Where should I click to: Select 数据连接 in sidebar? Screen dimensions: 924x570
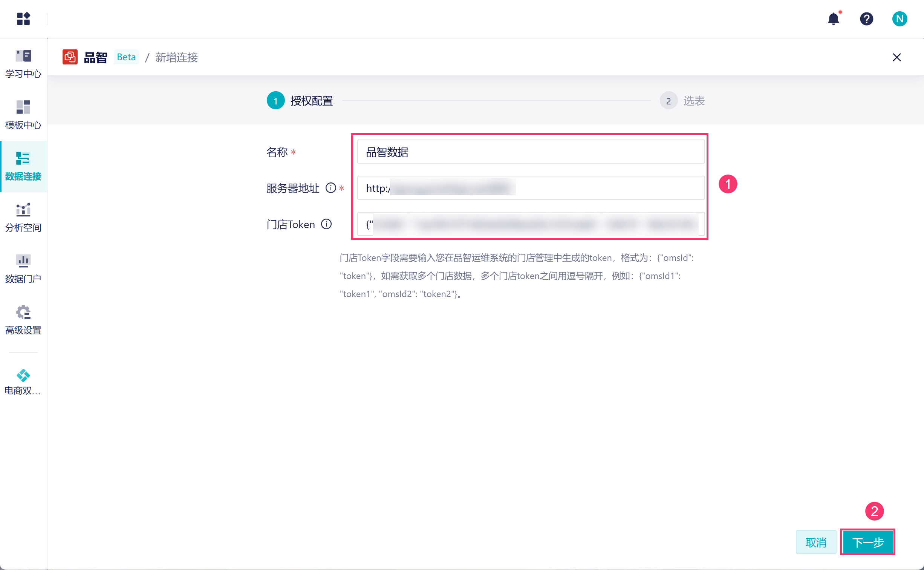23,166
